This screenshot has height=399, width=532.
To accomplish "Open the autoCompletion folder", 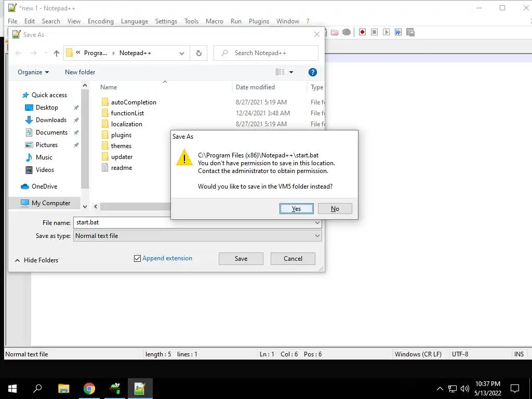I will (x=134, y=102).
